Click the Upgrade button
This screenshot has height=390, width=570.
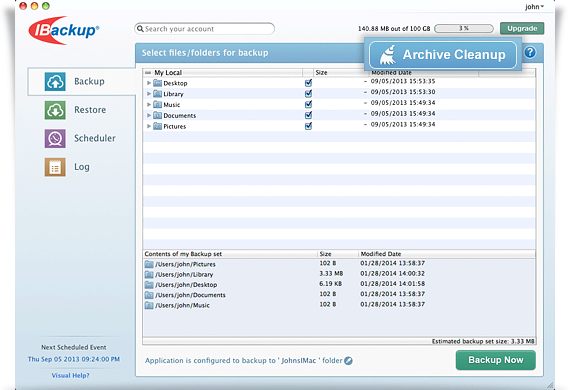522,28
